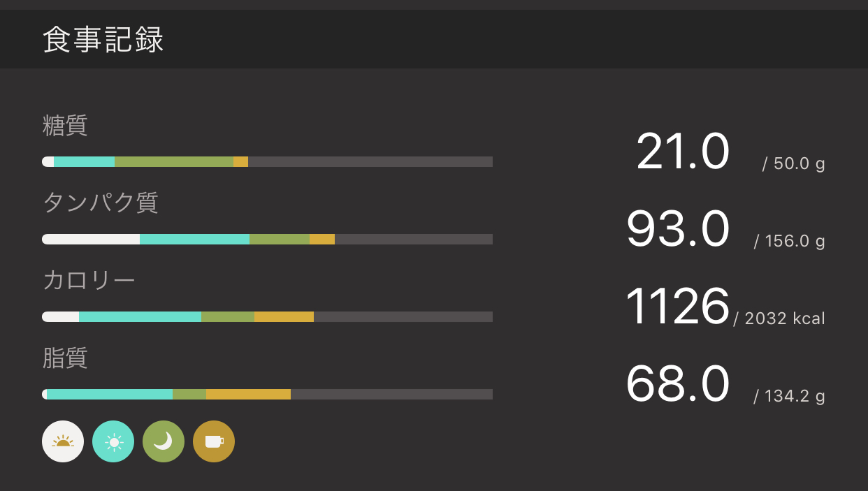This screenshot has height=491, width=868.
Task: Click green dinner segment of 糖質 bar
Action: [x=173, y=162]
